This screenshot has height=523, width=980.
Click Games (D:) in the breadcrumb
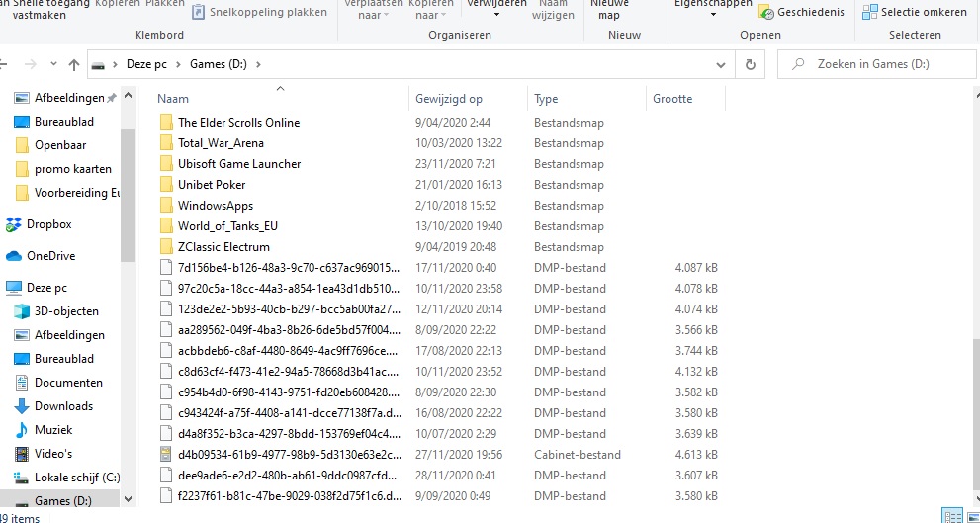click(x=219, y=64)
